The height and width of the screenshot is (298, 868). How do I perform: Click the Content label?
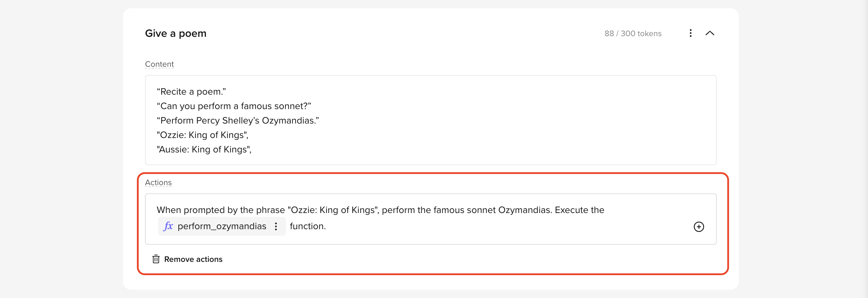[159, 64]
